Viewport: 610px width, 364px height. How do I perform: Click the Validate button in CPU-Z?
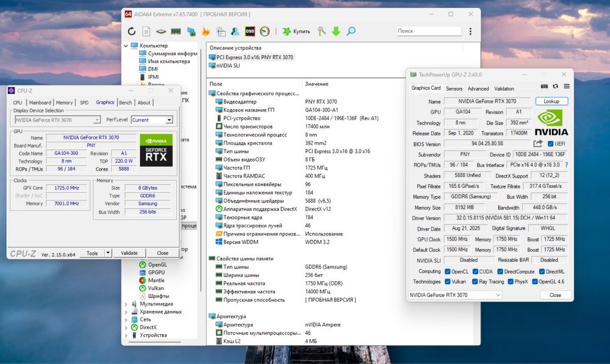click(x=129, y=253)
